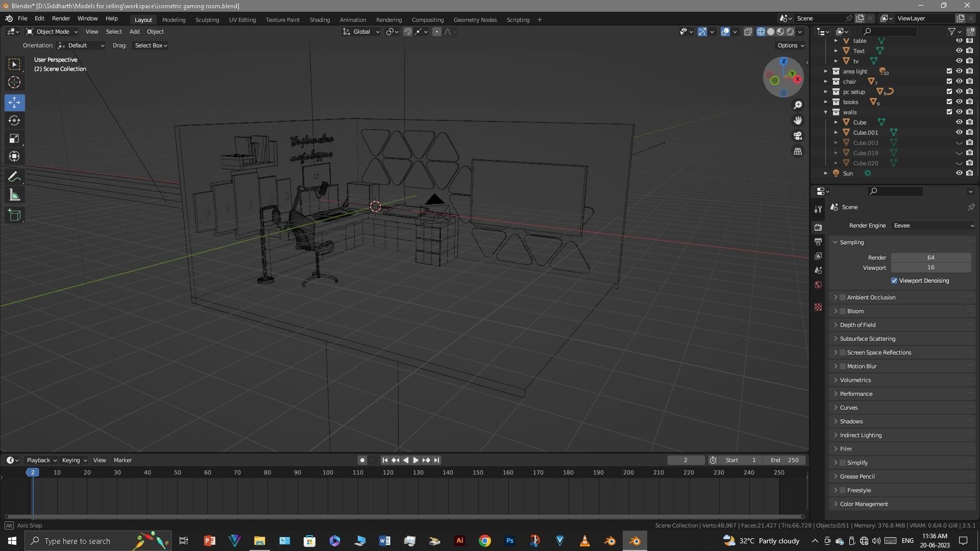Expand the pc setup collection
This screenshot has height=551, width=980.
pyautogui.click(x=826, y=92)
